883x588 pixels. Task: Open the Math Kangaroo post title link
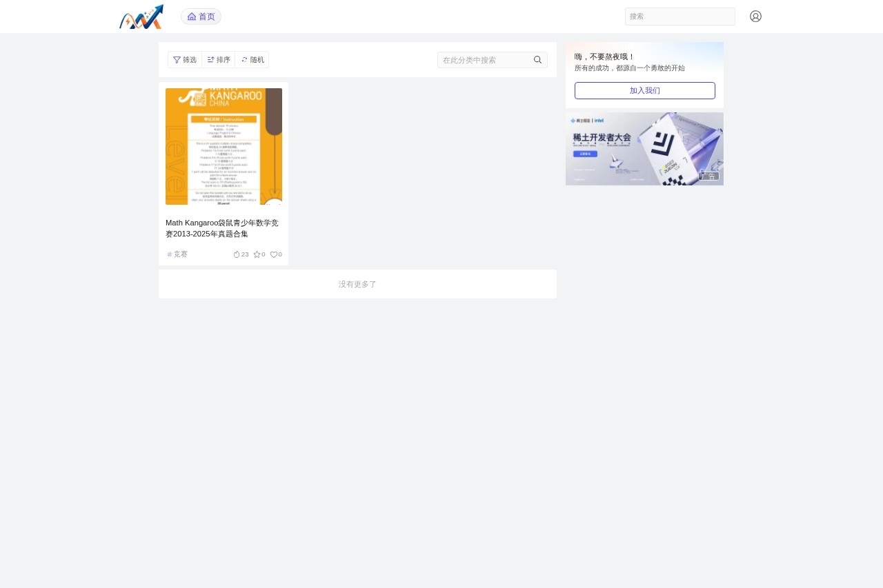click(x=222, y=228)
